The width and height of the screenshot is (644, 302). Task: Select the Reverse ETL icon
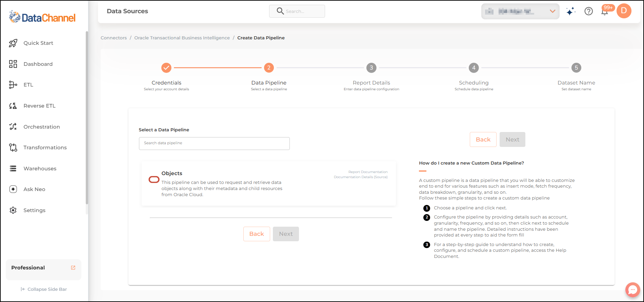pyautogui.click(x=13, y=106)
